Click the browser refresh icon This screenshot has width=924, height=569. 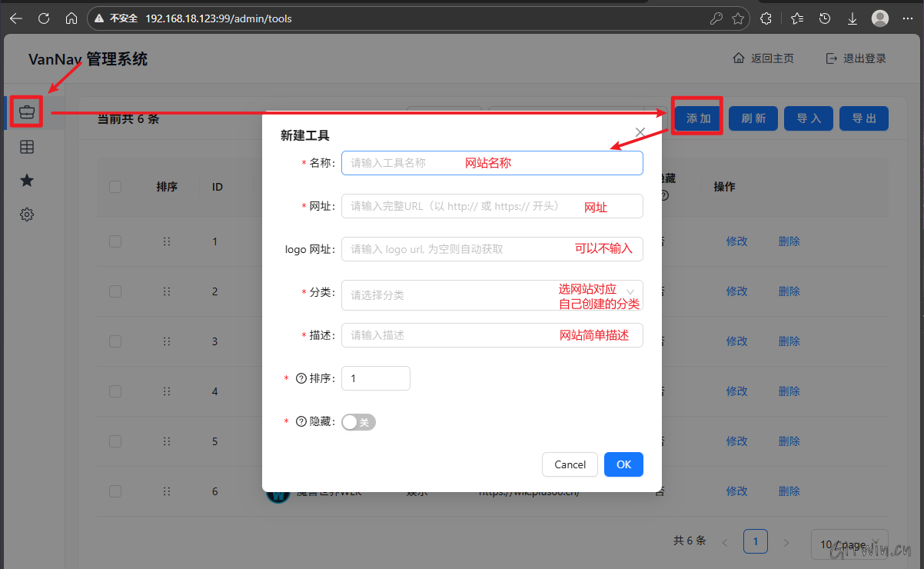coord(44,18)
